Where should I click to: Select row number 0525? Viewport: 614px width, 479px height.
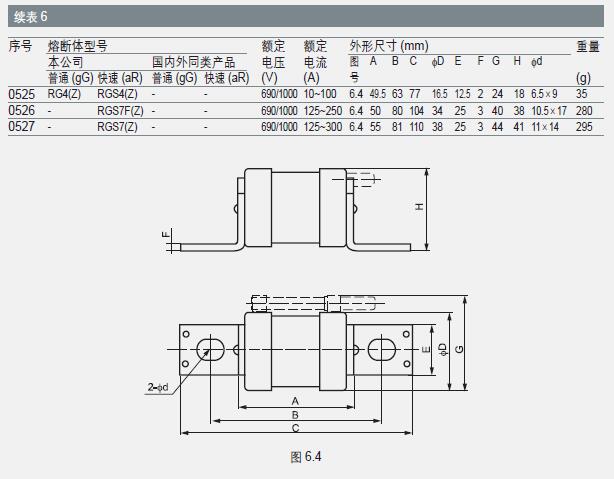(20, 93)
